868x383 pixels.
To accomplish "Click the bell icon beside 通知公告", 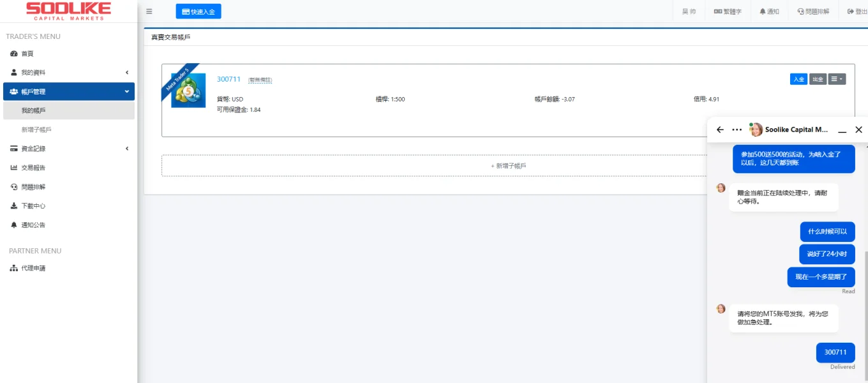I will (x=14, y=225).
